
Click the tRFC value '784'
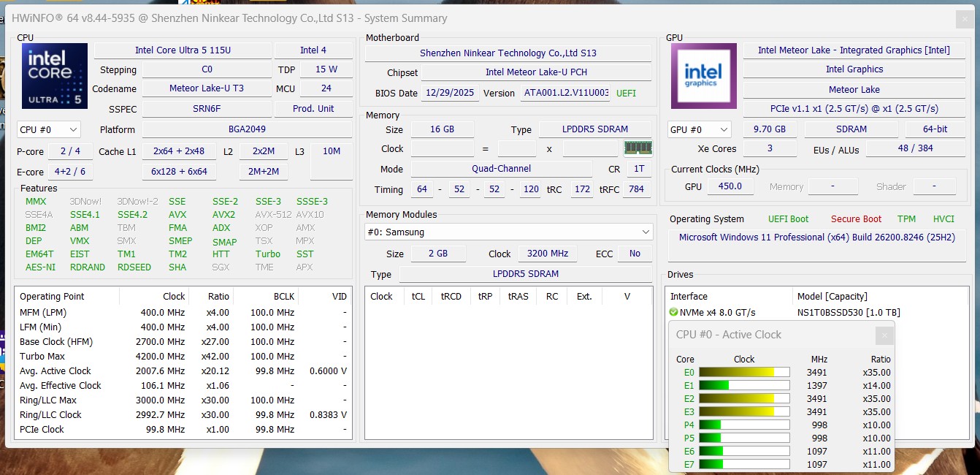pos(637,189)
